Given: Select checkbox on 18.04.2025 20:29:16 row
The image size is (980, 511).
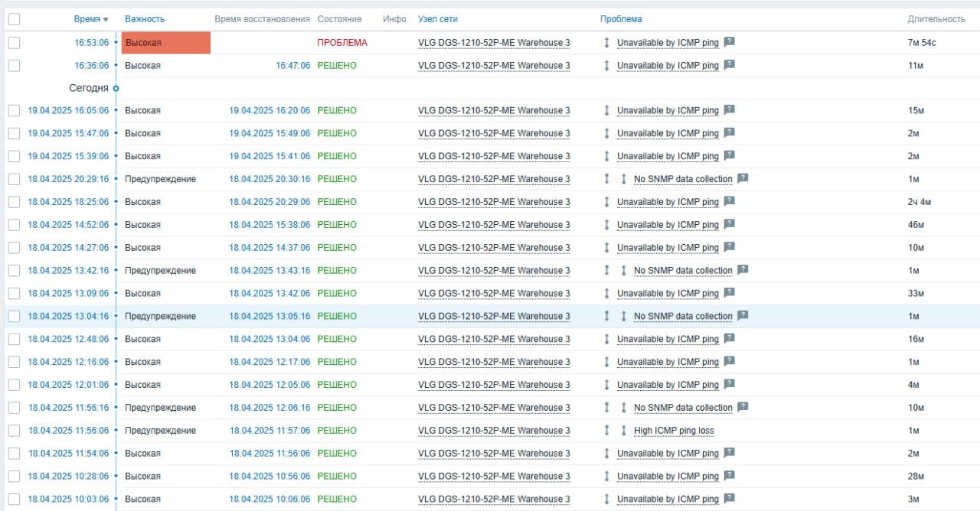Looking at the screenshot, I should [x=14, y=179].
